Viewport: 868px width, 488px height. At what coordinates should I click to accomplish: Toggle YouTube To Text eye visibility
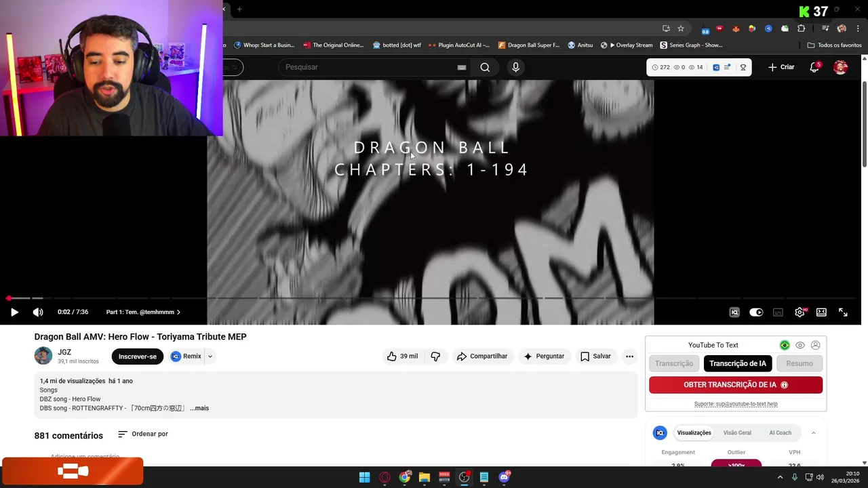pos(800,345)
